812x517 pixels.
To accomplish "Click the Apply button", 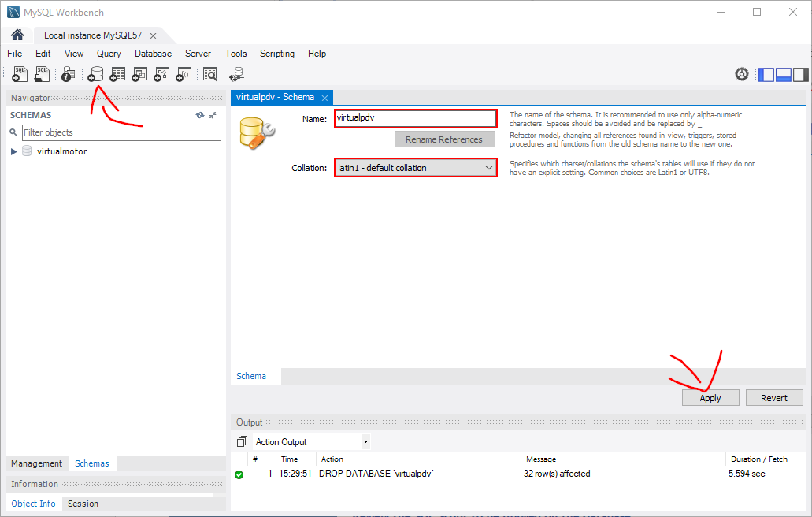I will [710, 398].
